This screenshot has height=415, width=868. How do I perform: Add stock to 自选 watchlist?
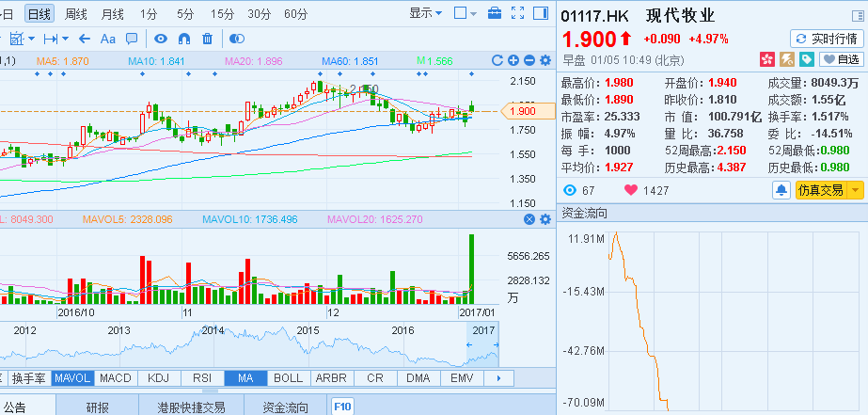click(841, 59)
